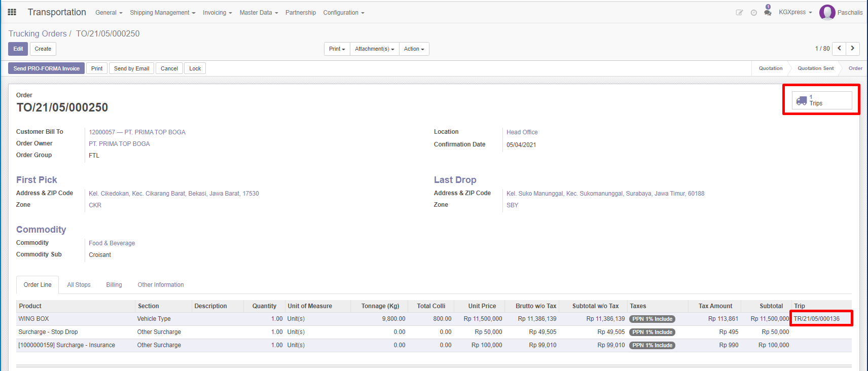Click the Lock button
The image size is (868, 371).
pos(195,68)
